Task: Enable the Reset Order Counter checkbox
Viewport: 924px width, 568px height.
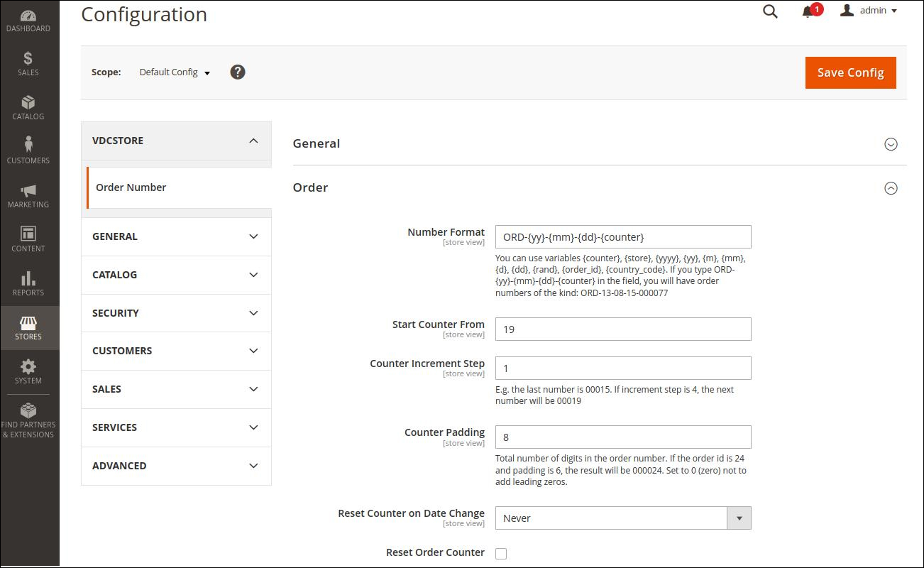Action: click(x=501, y=554)
